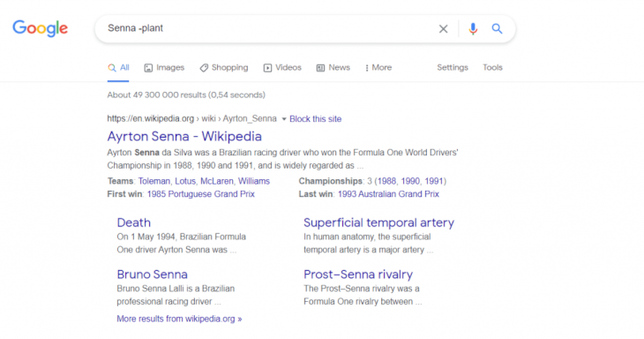Image resolution: width=644 pixels, height=339 pixels.
Task: Open Ayrton Senna - Wikipedia result
Action: tap(184, 137)
